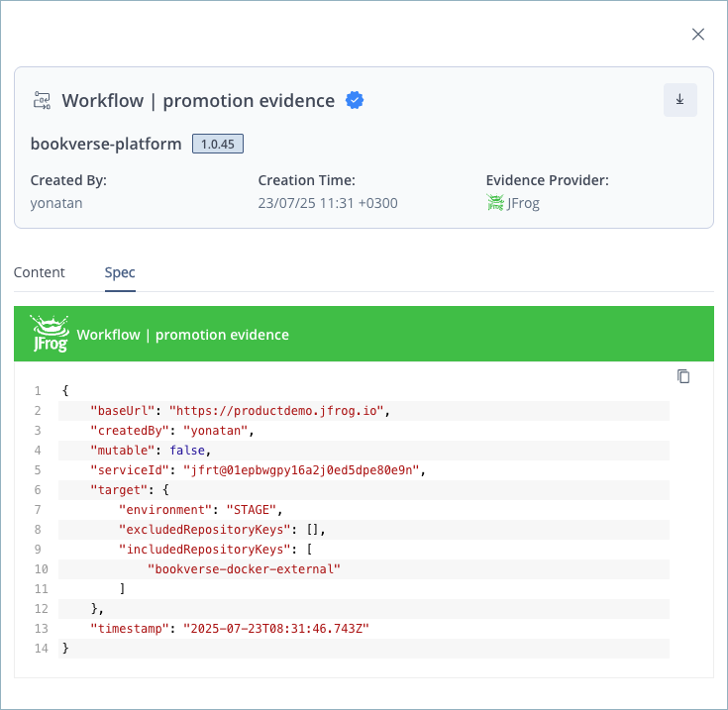Click the creator name yonatan in header
728x710 pixels.
point(56,203)
